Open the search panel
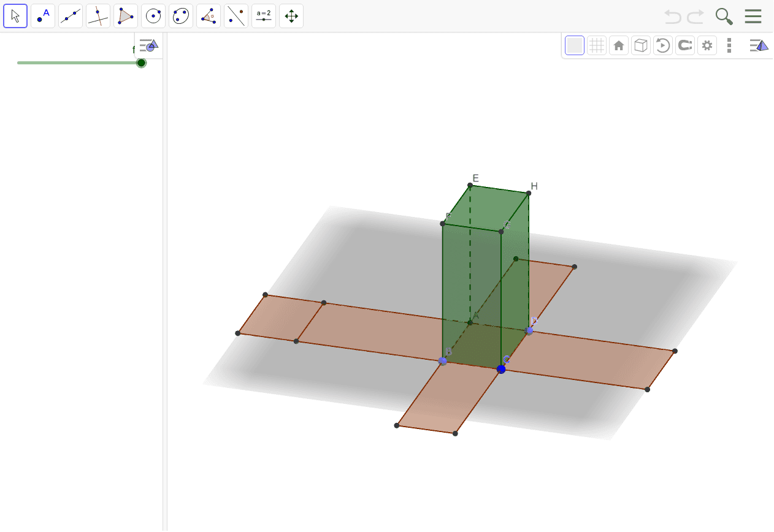This screenshot has width=774, height=532. point(724,16)
